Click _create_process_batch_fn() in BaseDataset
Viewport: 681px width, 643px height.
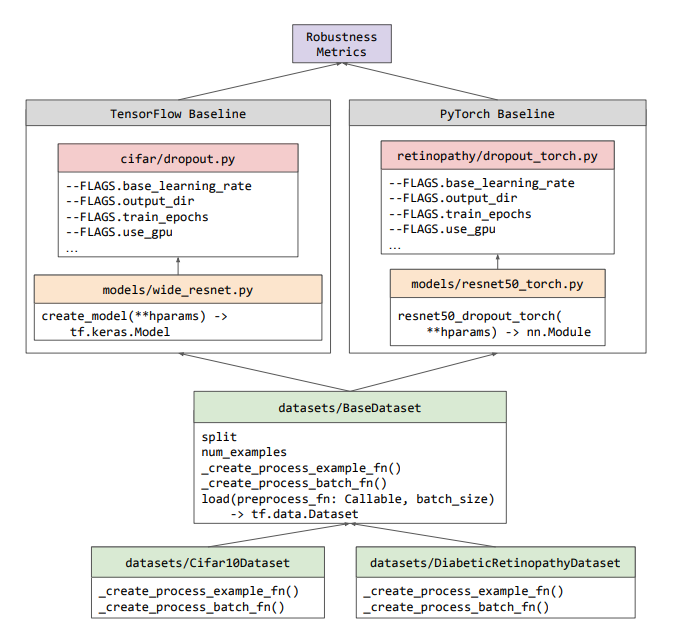(294, 483)
